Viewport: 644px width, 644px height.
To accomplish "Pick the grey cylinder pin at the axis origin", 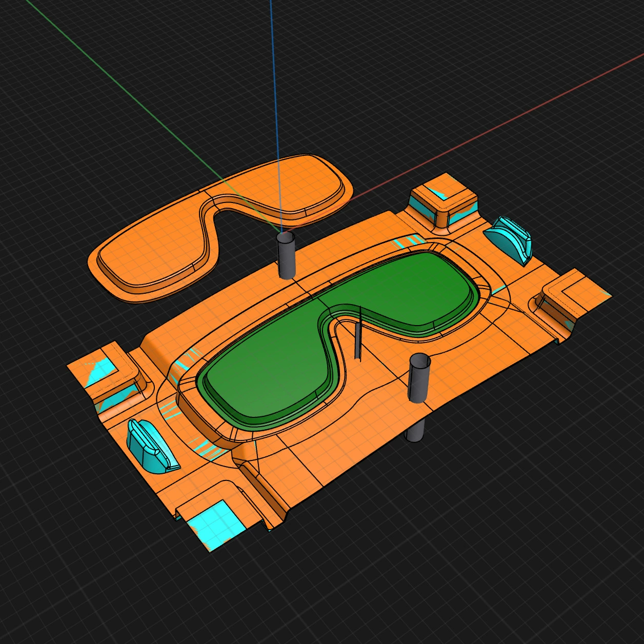I will pyautogui.click(x=286, y=255).
